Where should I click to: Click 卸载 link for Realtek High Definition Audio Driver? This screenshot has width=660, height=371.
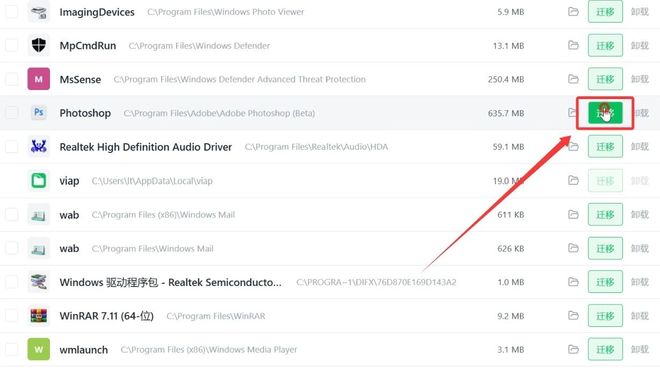639,147
